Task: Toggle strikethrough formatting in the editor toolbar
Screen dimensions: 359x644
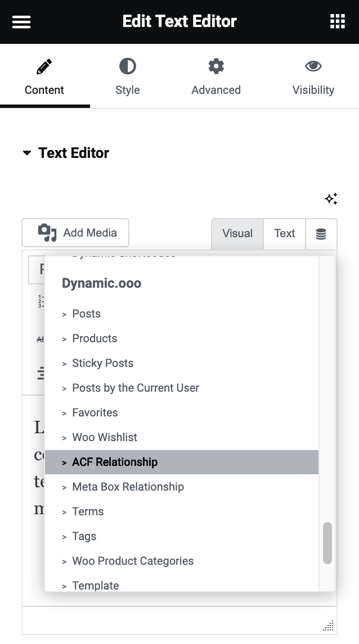Action: [40, 339]
